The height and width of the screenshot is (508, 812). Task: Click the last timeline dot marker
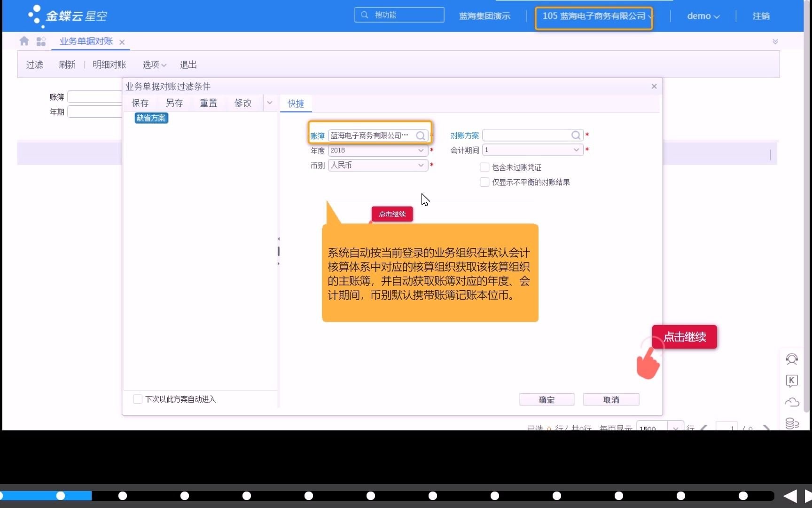click(x=743, y=496)
